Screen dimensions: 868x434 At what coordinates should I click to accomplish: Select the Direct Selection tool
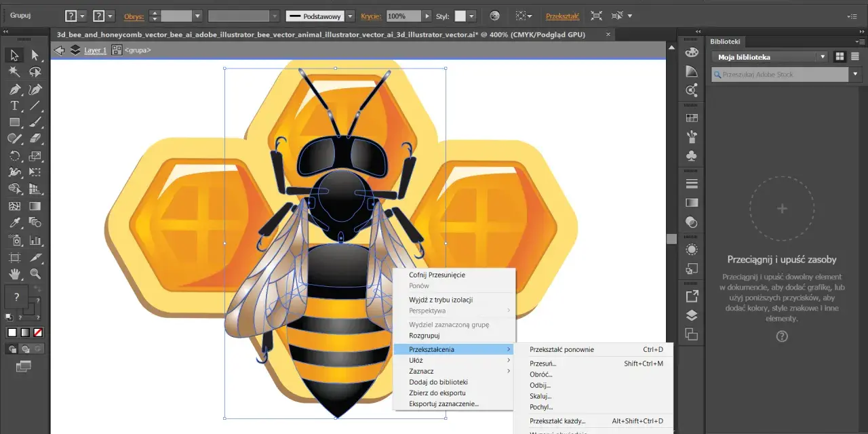(35, 55)
